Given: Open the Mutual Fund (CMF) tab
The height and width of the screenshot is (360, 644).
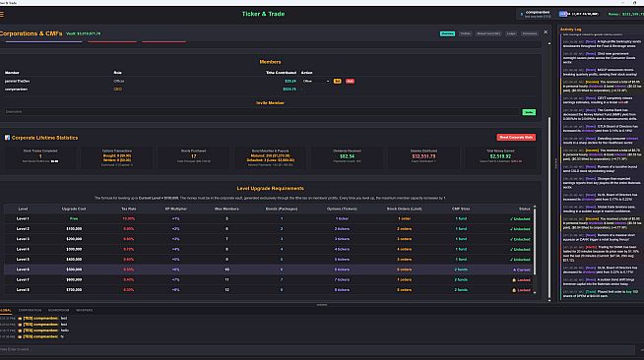Looking at the screenshot, I should (x=488, y=33).
